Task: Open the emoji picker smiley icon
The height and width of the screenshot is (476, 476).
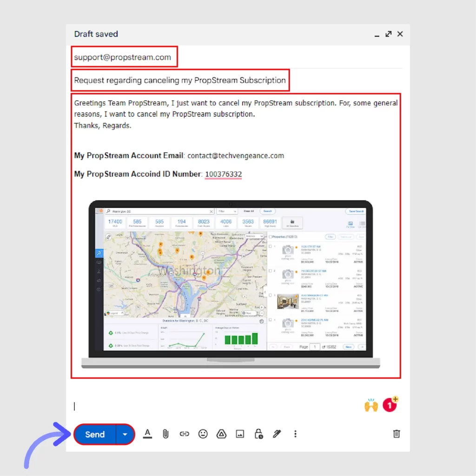Action: [203, 434]
